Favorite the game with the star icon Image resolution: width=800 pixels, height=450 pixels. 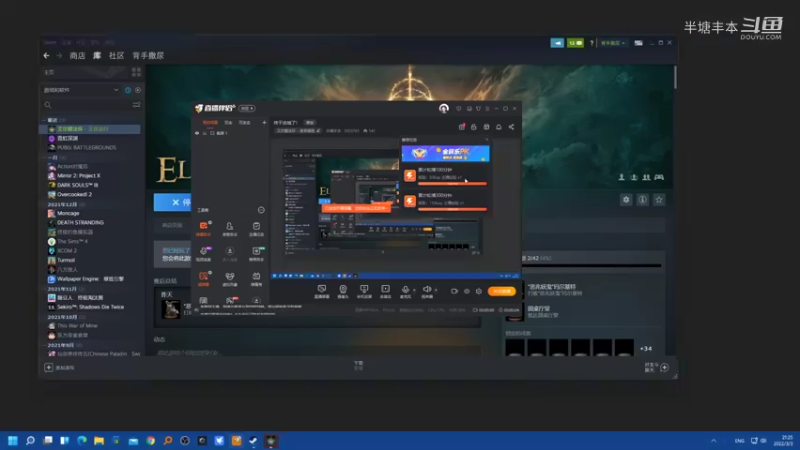click(659, 200)
